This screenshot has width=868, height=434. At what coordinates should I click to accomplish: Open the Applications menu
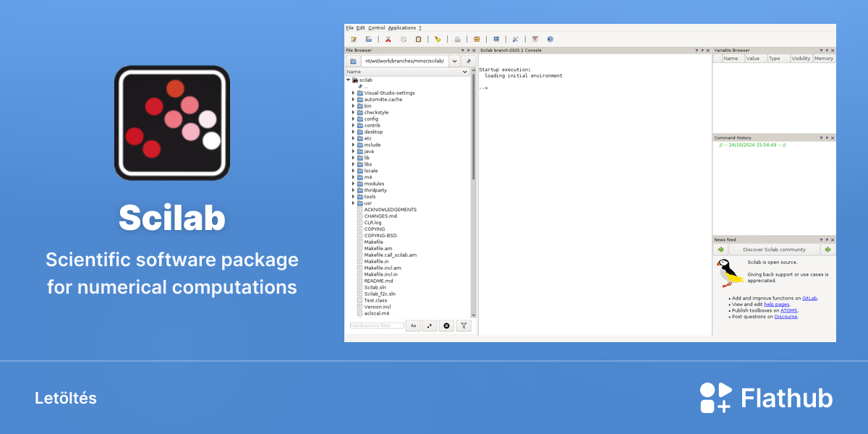[402, 27]
